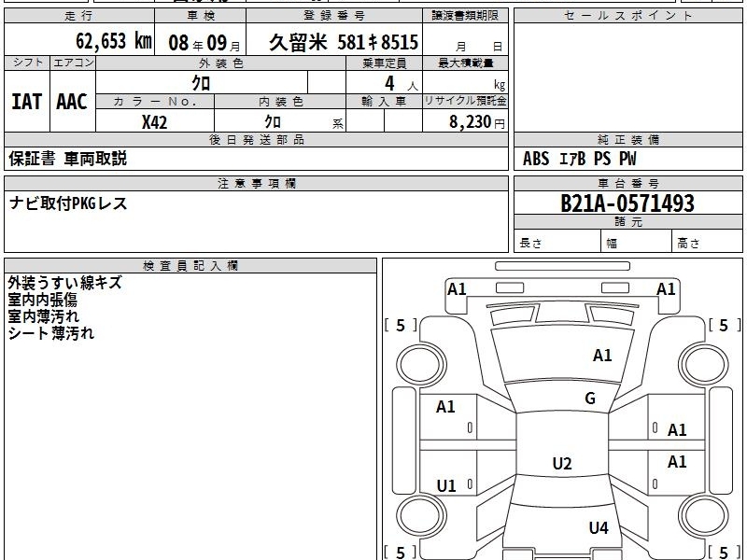
Task: Click the 幅 dimension cell
Action: [637, 242]
